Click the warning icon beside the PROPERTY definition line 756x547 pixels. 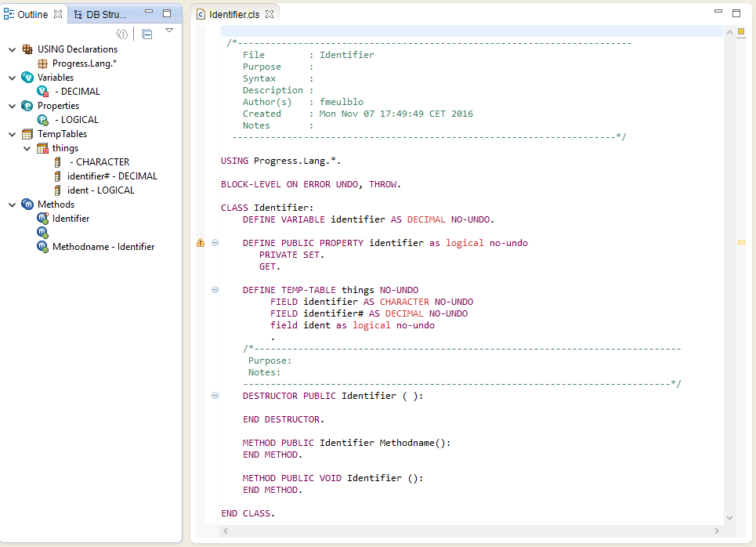[201, 243]
